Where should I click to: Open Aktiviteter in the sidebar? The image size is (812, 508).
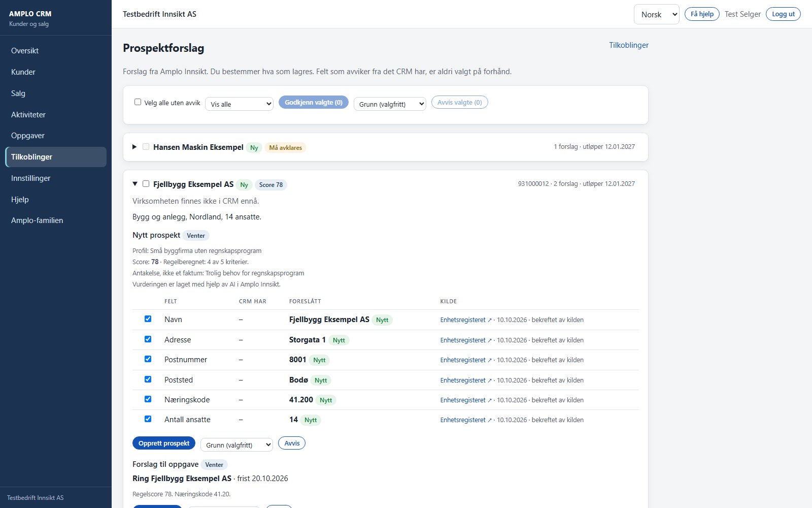click(x=56, y=115)
